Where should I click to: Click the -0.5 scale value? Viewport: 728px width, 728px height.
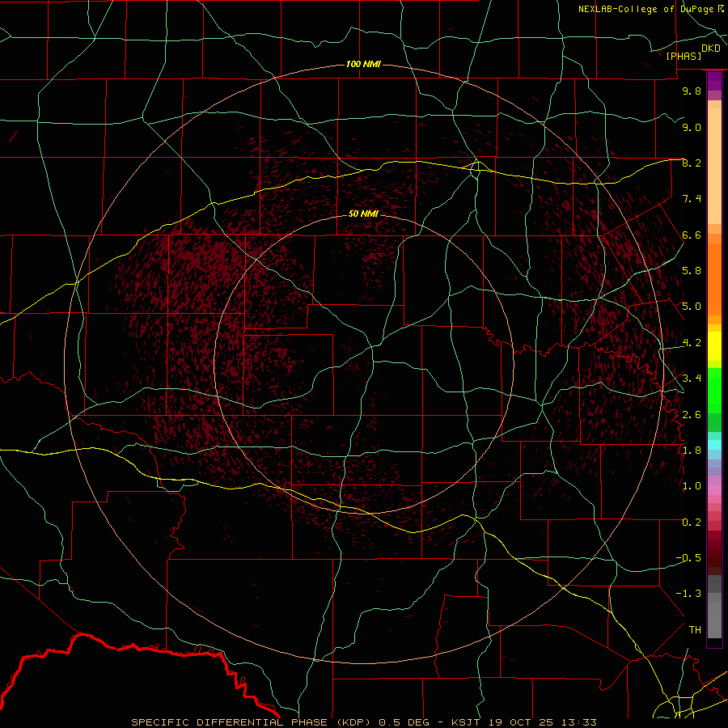click(688, 558)
